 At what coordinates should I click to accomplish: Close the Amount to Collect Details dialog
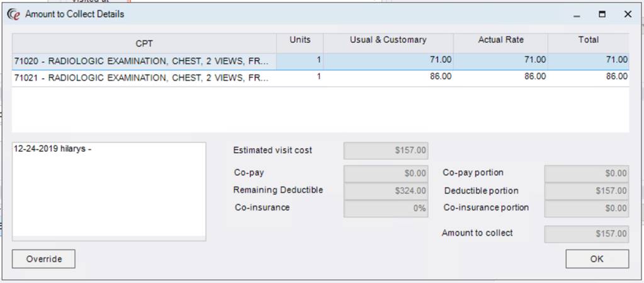coord(628,14)
